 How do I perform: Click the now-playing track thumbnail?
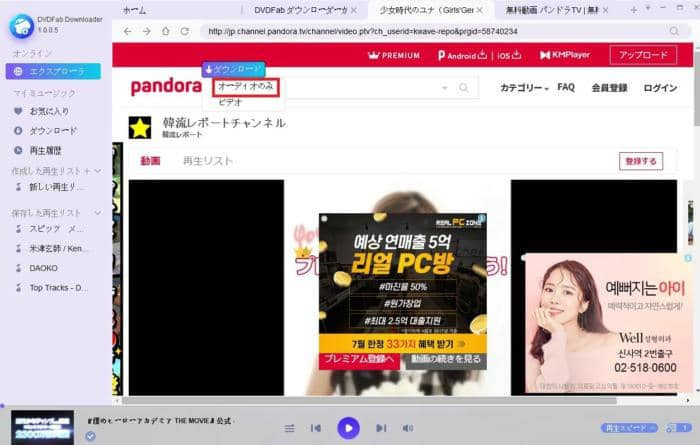[42, 427]
